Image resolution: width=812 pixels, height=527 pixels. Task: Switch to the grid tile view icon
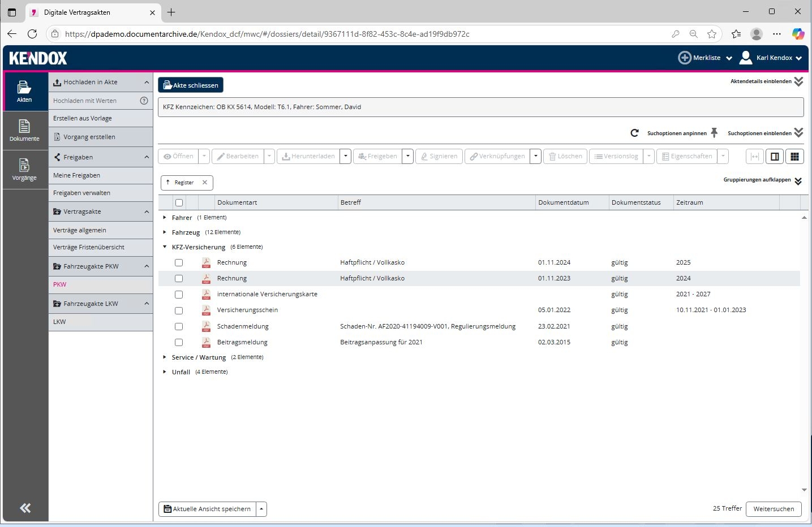point(794,157)
